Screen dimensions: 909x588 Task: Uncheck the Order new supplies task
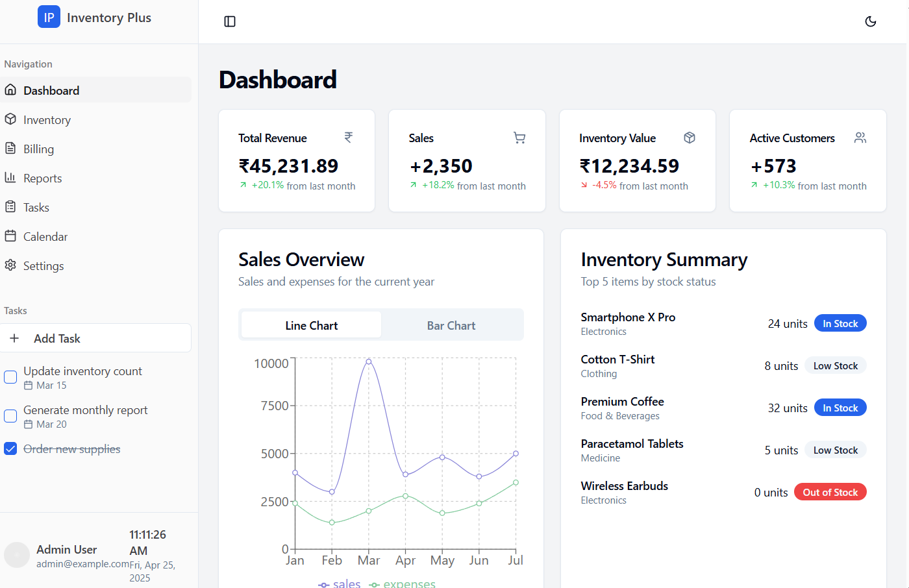(x=10, y=448)
